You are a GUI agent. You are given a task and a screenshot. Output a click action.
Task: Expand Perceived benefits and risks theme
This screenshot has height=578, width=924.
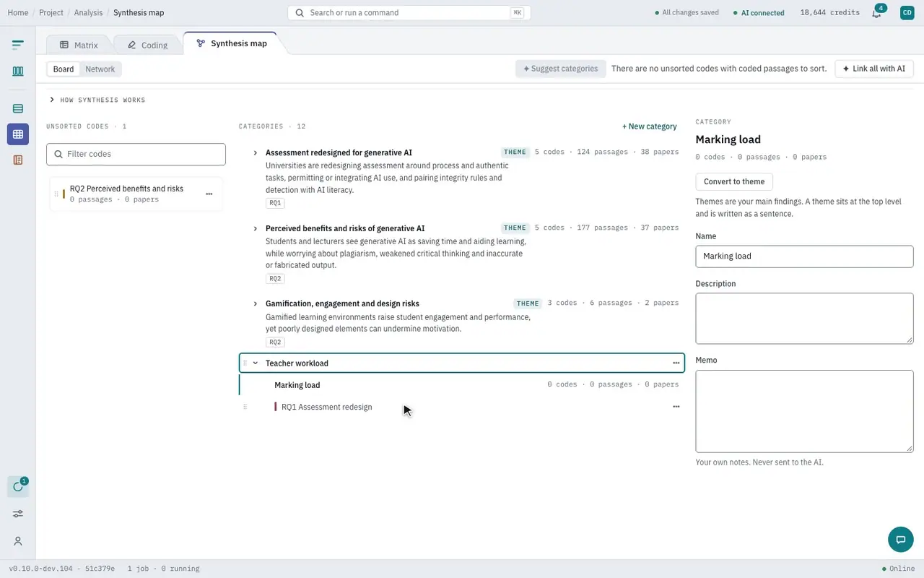pyautogui.click(x=256, y=228)
